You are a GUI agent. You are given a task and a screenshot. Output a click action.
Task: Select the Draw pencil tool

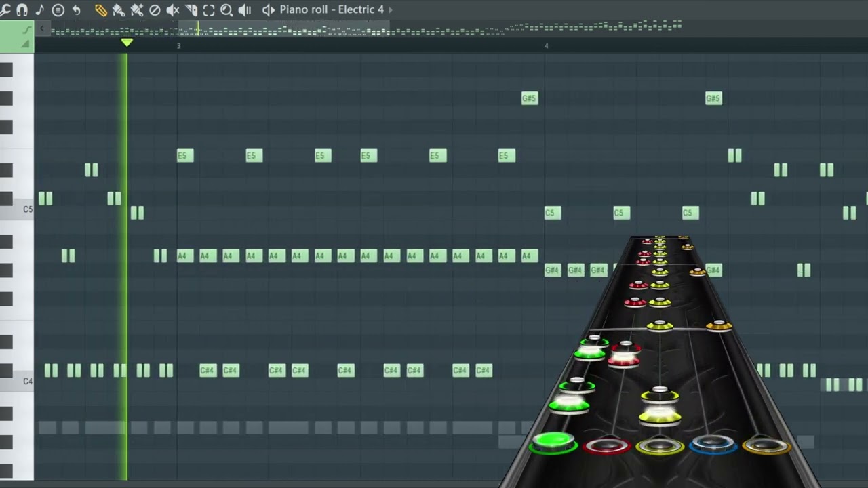[x=100, y=9]
